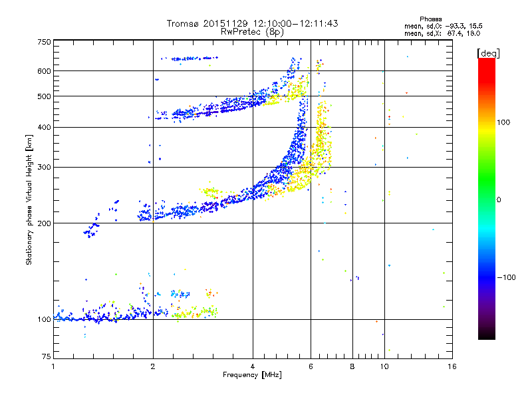The image size is (532, 399).
Task: Click the 'Frequency [MHz]' axis label
Action: pyautogui.click(x=252, y=375)
